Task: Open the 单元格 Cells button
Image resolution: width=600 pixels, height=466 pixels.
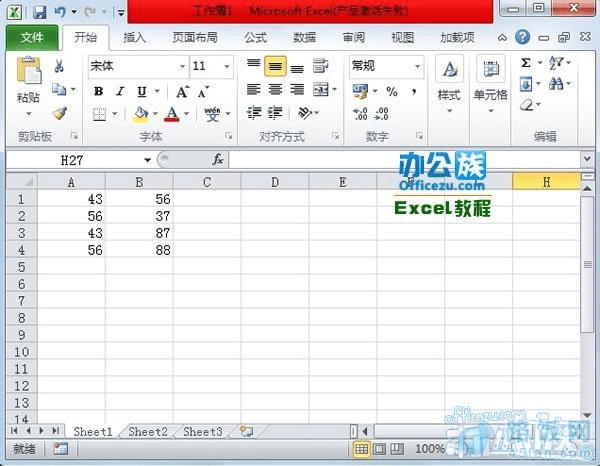Action: [x=491, y=85]
